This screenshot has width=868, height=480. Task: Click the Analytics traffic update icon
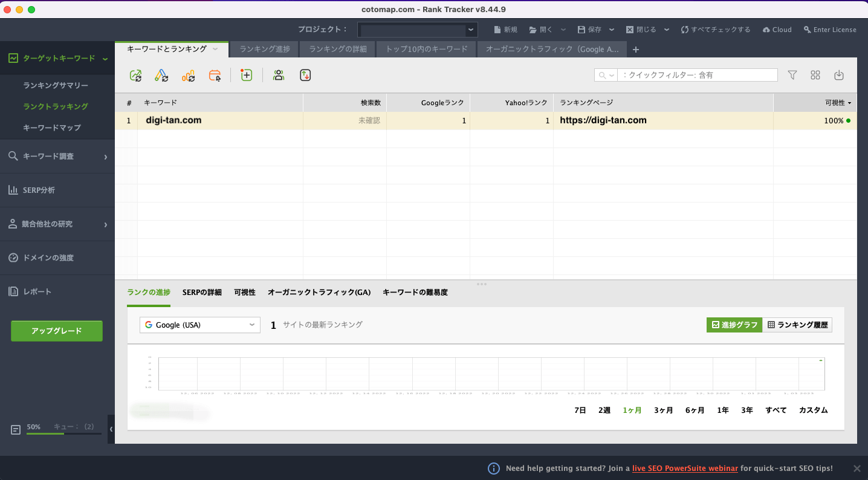pyautogui.click(x=189, y=76)
